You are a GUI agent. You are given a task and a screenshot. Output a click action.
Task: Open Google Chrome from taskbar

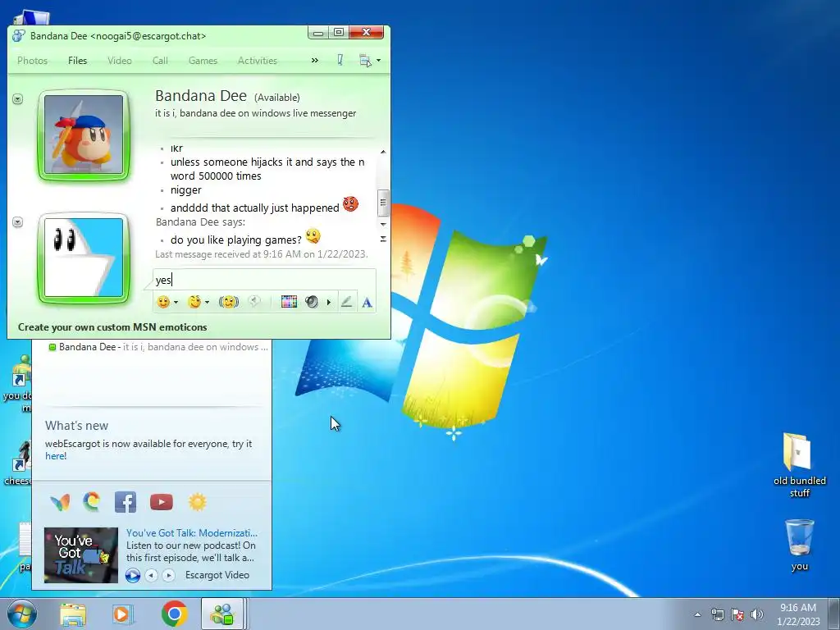[175, 614]
